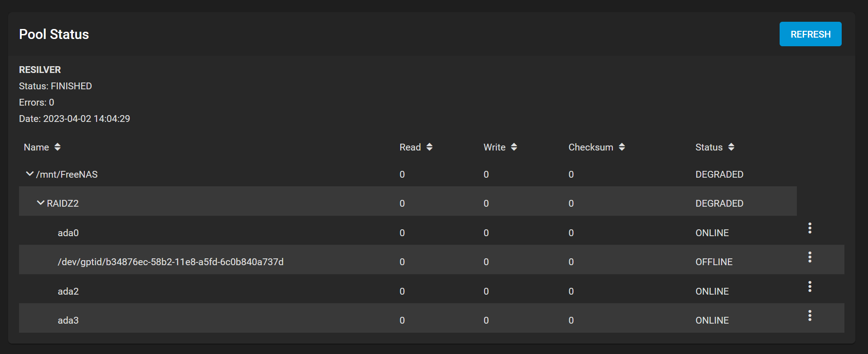The image size is (868, 354).
Task: Click the OFFLINE status text
Action: [714, 262]
